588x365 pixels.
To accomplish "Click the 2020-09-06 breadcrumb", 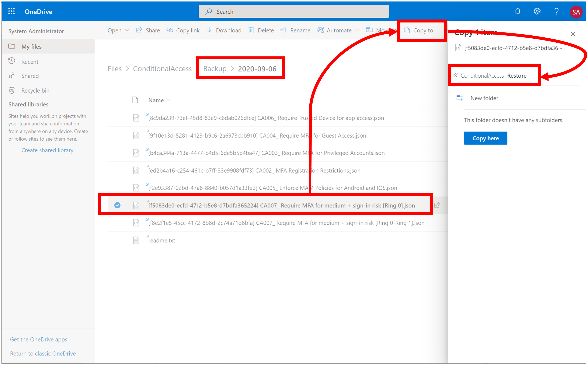I will (257, 69).
